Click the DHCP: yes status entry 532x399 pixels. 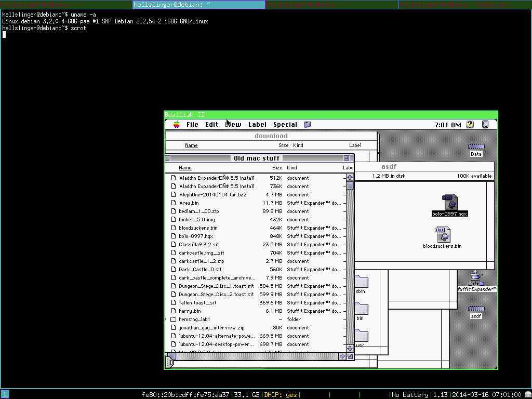coord(281,395)
